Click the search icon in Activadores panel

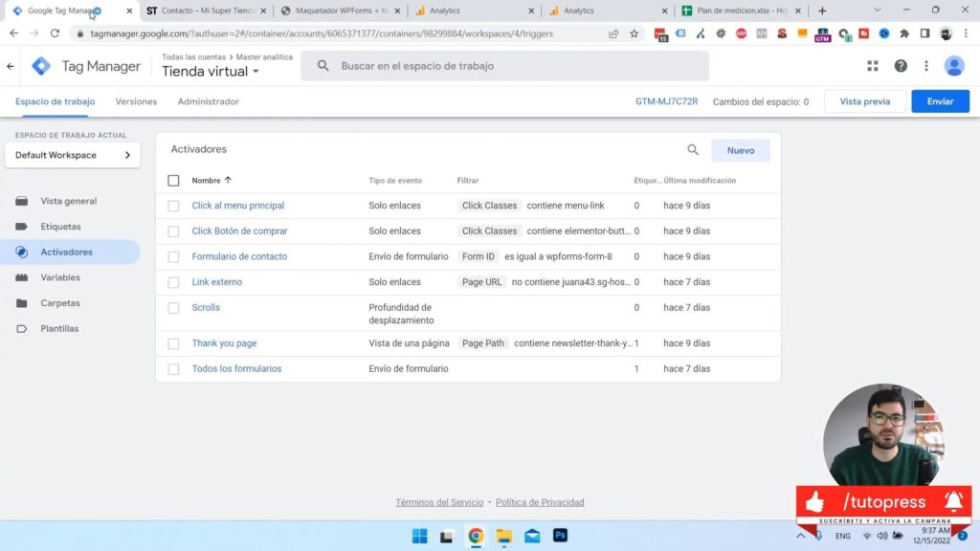pos(693,150)
